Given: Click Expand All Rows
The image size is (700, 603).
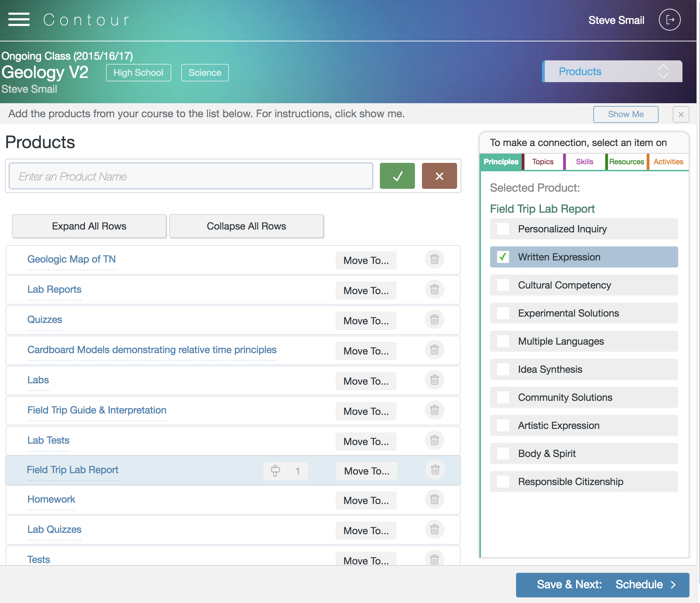Looking at the screenshot, I should pos(89,226).
